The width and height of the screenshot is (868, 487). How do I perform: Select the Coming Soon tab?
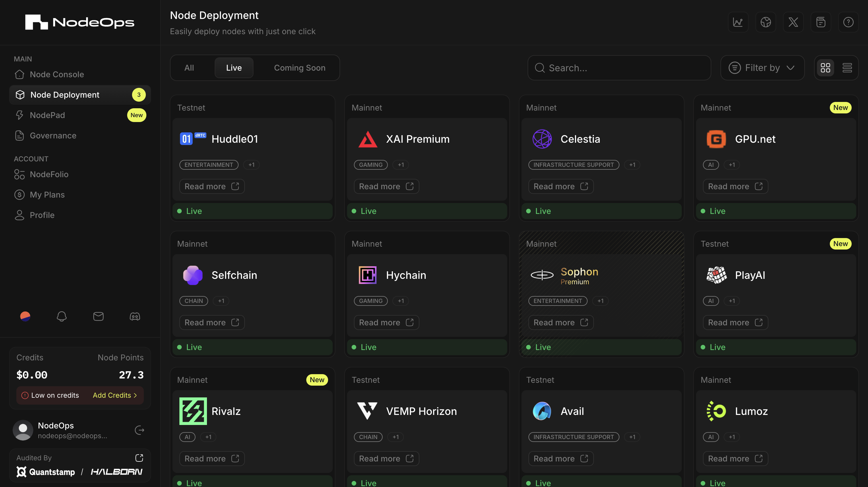pos(300,68)
